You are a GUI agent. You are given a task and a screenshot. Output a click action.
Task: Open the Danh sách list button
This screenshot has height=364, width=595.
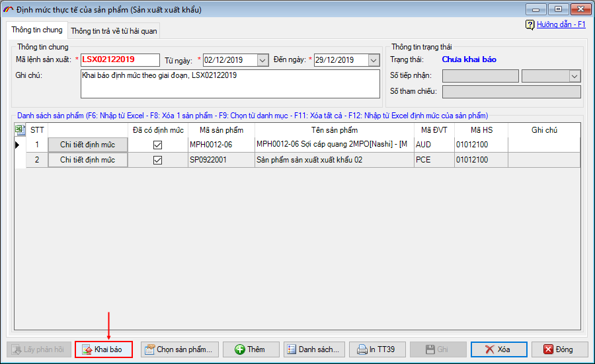coord(314,349)
